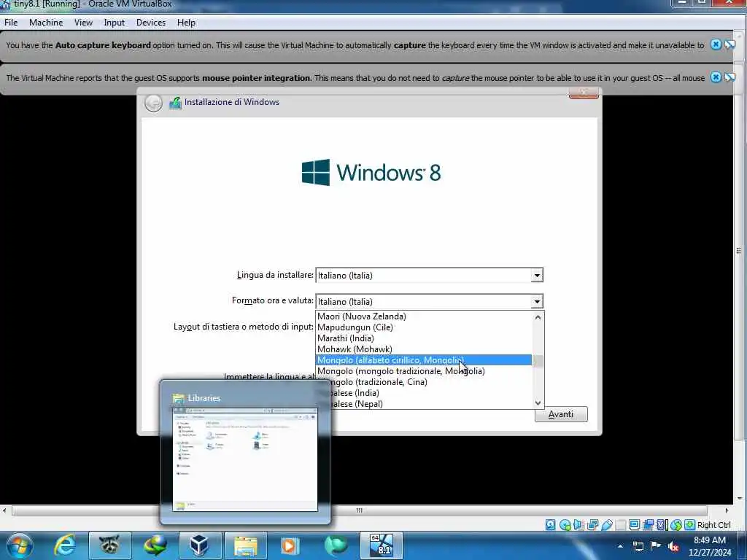This screenshot has width=747, height=560.
Task: Click the VM horizontal scroll left arrow
Action: point(4,510)
